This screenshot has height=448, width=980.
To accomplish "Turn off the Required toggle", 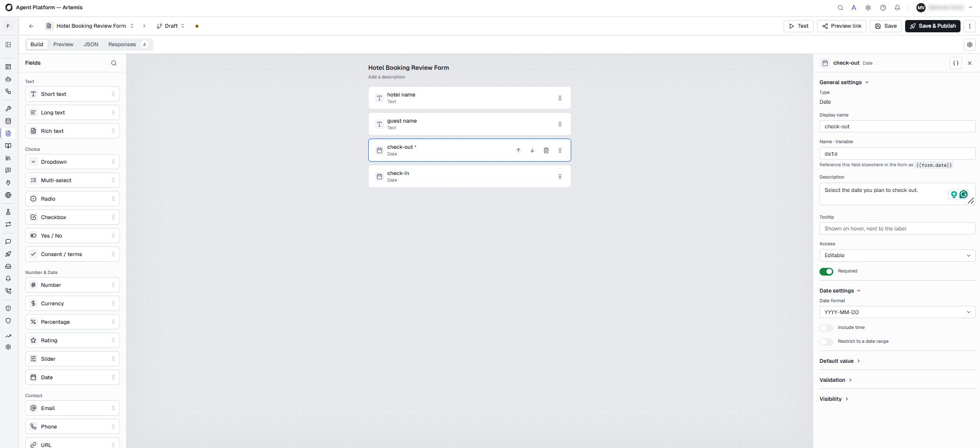I will tap(826, 271).
